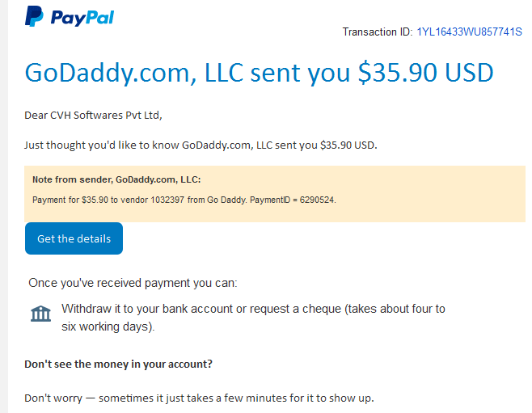Open transaction ID 1YL16433WU857741S link
532x413 pixels.
tap(469, 32)
